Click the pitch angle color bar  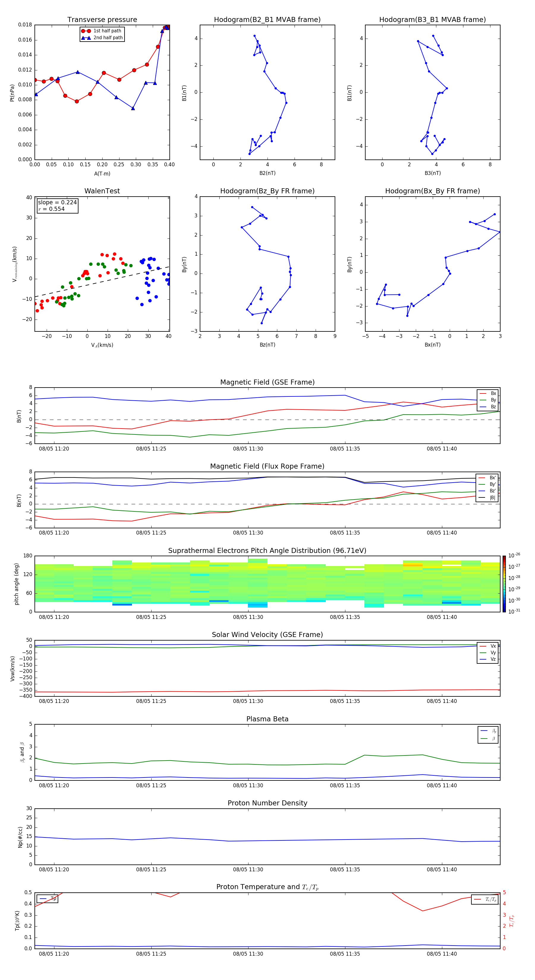[x=504, y=584]
